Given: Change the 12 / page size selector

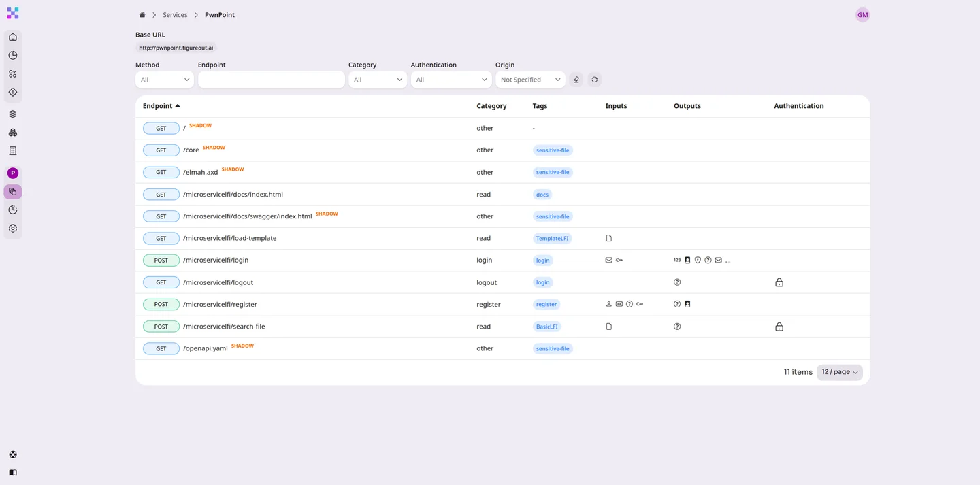Looking at the screenshot, I should click(839, 372).
